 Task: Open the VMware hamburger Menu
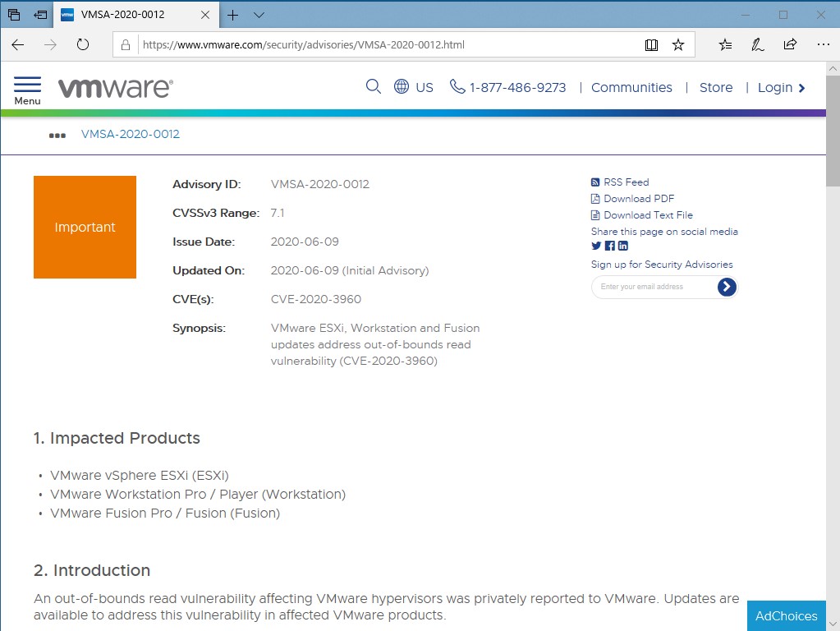(x=27, y=90)
